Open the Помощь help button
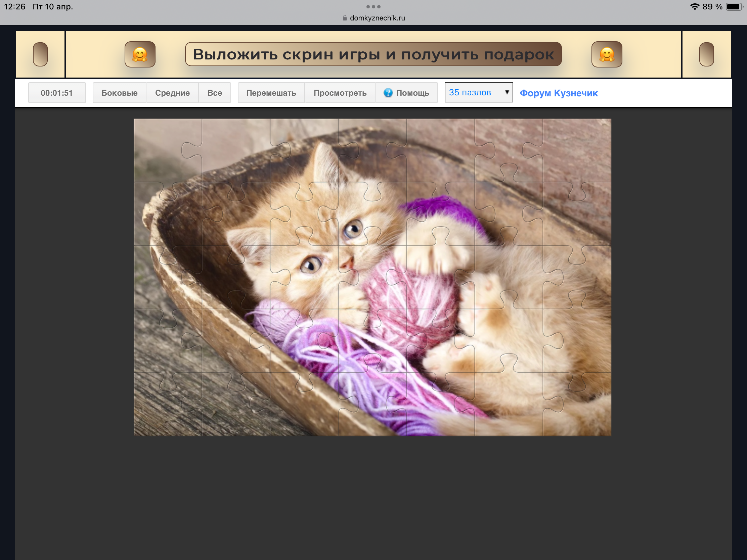Viewport: 747px width, 560px height. point(412,93)
